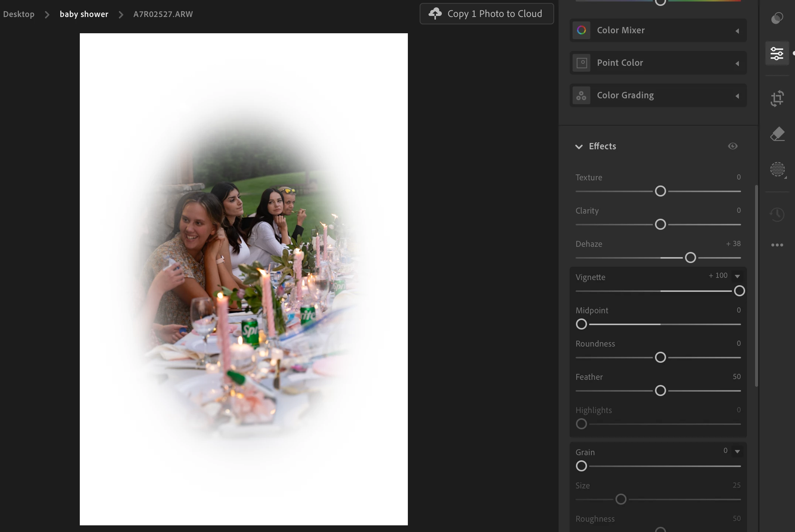Open the Versions history icon
795x532 pixels.
click(x=777, y=214)
